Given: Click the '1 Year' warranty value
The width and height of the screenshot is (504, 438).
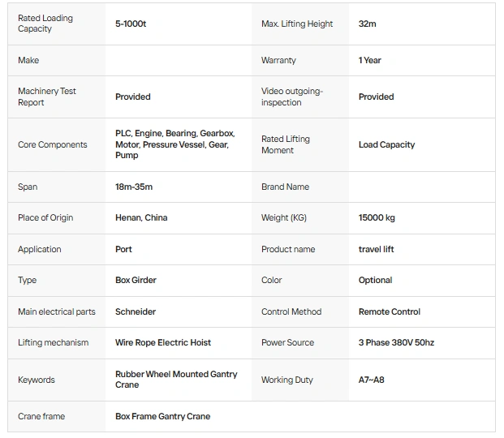Looking at the screenshot, I should coord(370,60).
